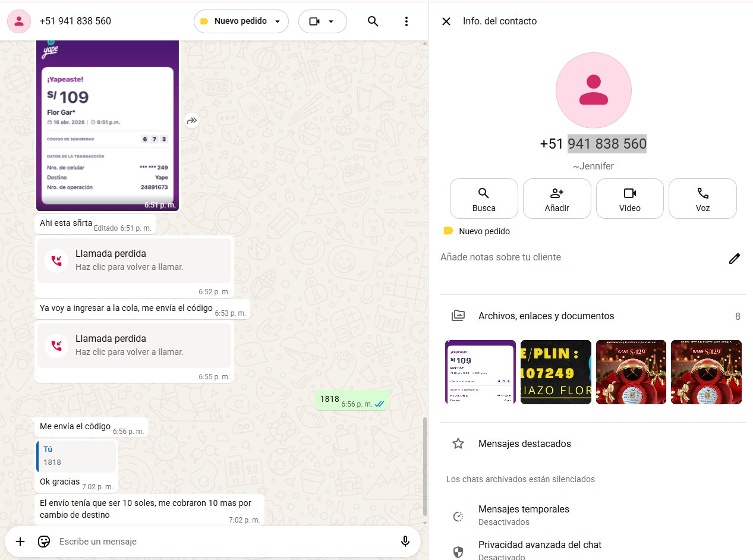Viewport: 753px width, 560px height.
Task: Record a voice message with microphone
Action: [405, 542]
